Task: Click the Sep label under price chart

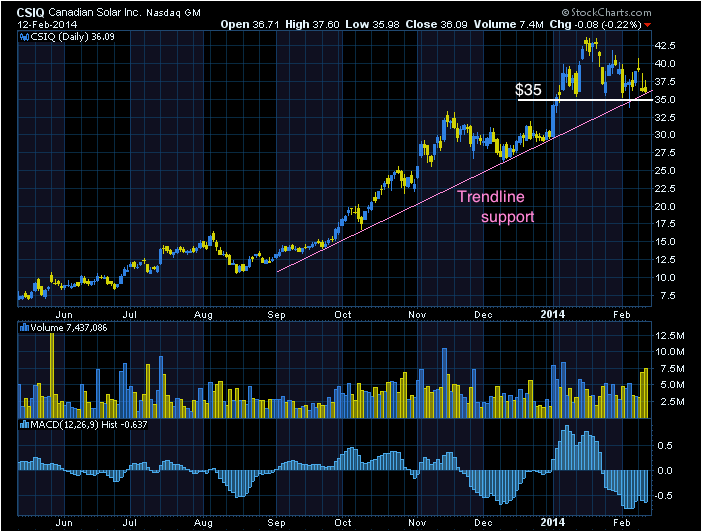Action: point(276,315)
